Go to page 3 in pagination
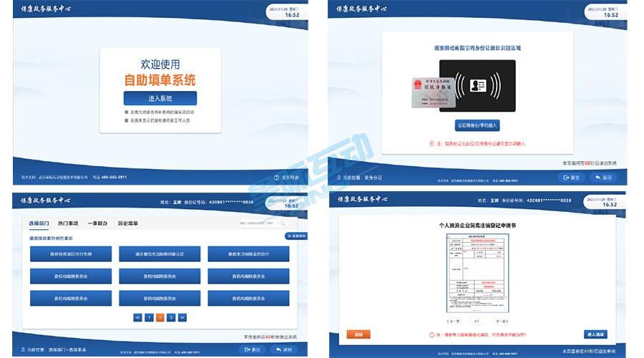644x358 pixels. 171,317
